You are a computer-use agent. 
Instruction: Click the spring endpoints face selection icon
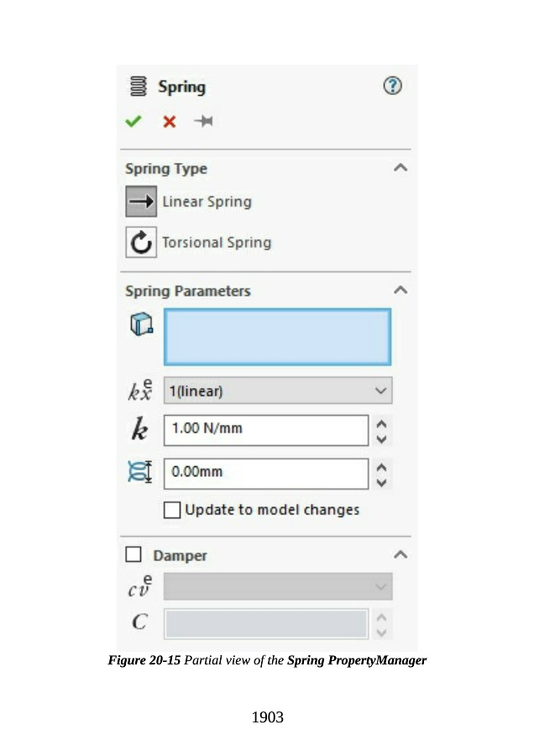[x=139, y=324]
